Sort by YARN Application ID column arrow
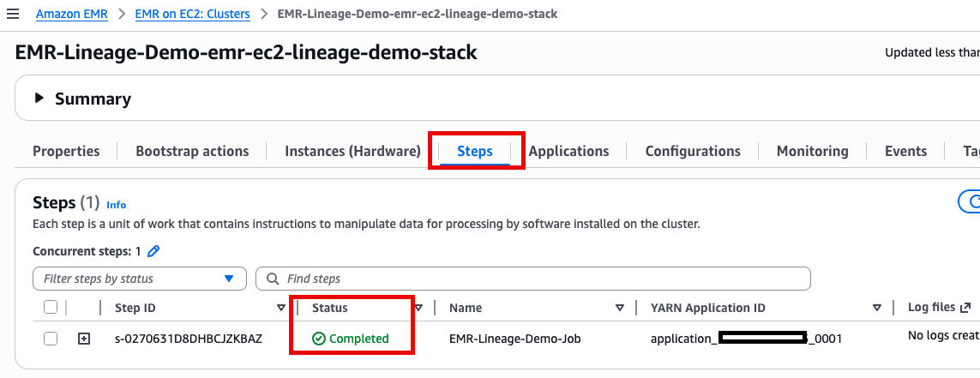Viewport: 980px width, 378px height. (877, 308)
